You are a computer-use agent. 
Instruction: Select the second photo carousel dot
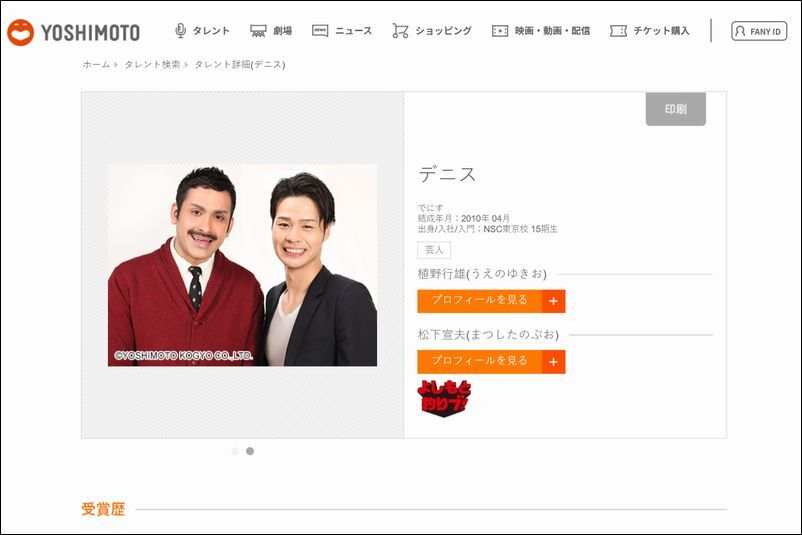click(250, 451)
